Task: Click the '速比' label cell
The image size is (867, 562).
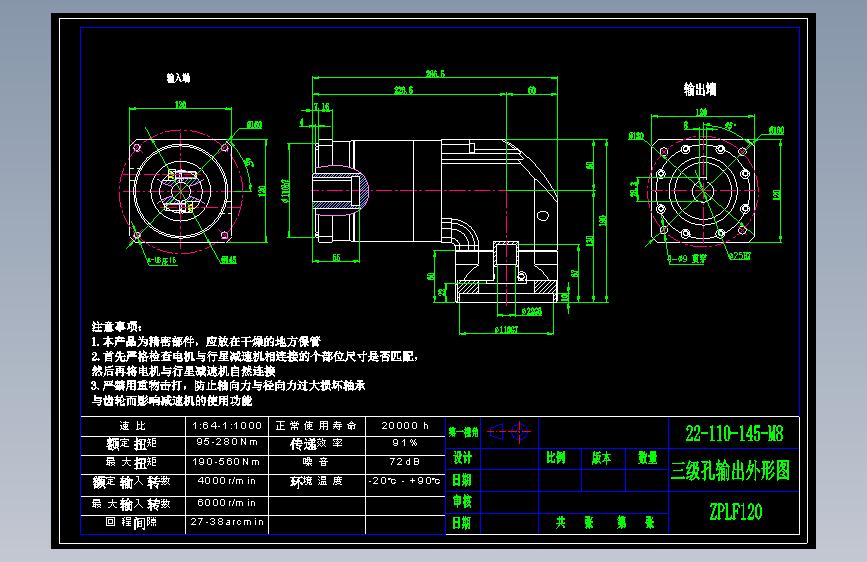Action: pyautogui.click(x=133, y=425)
